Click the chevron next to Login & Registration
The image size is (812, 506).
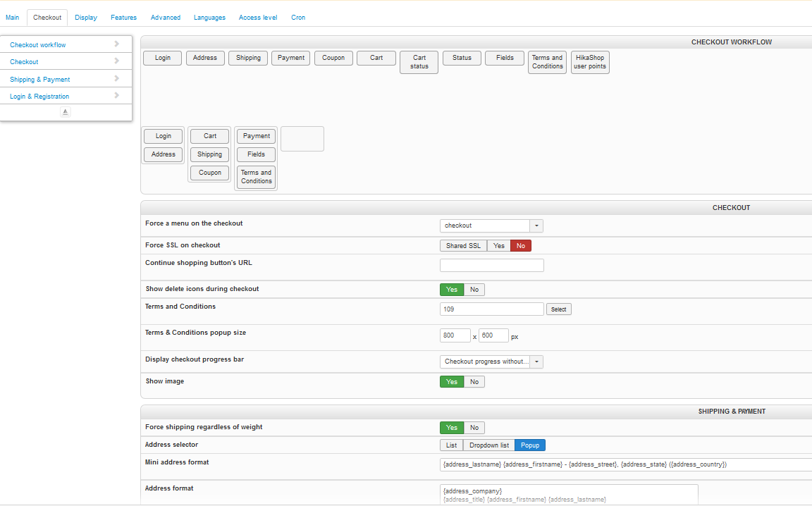(116, 96)
